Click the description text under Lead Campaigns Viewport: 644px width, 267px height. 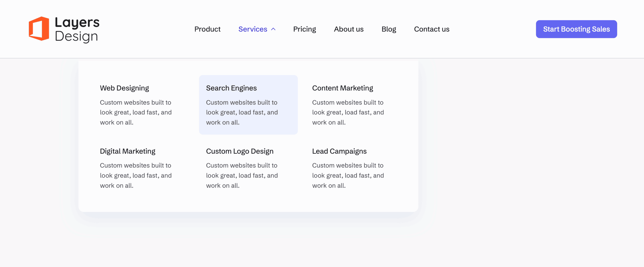pyautogui.click(x=348, y=175)
